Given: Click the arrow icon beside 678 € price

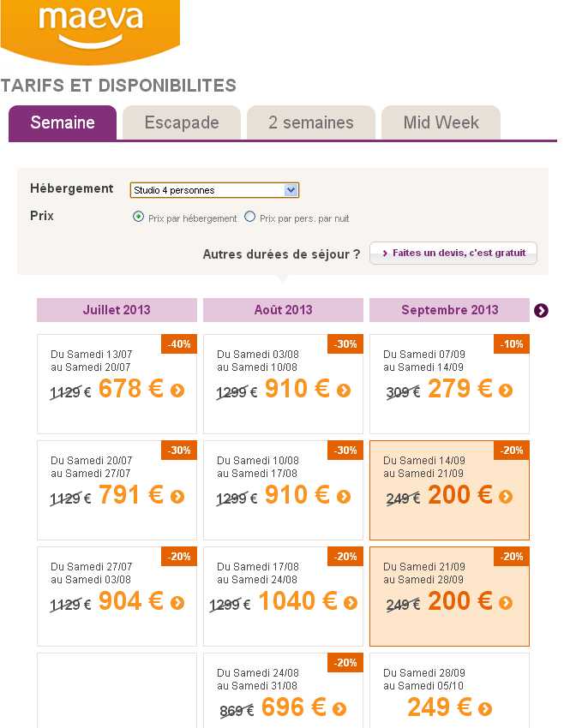Looking at the screenshot, I should click(x=177, y=391).
